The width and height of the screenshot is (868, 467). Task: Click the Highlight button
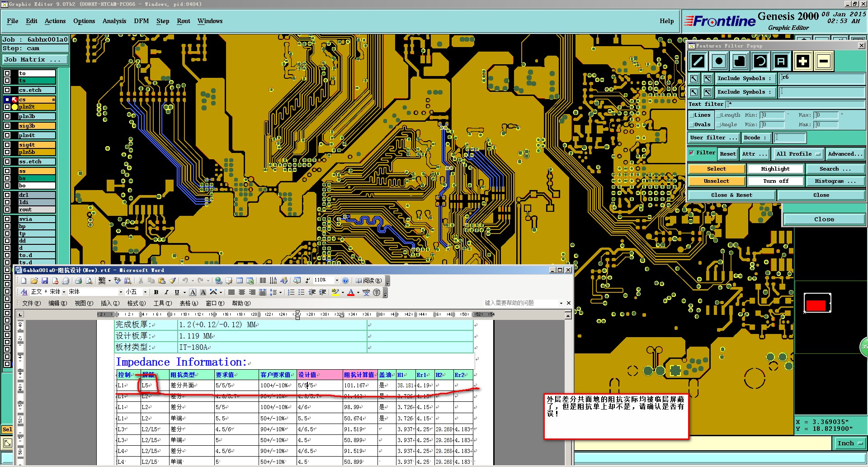point(775,169)
